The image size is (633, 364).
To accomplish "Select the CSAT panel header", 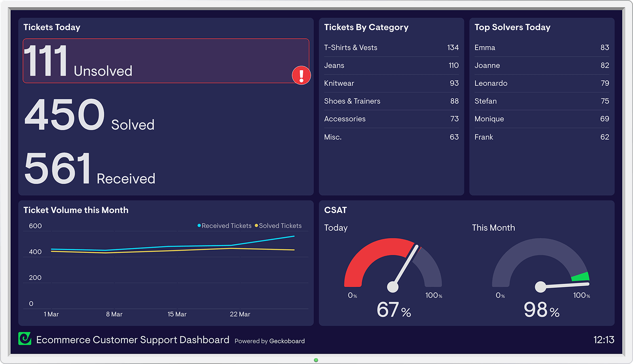I will (335, 210).
